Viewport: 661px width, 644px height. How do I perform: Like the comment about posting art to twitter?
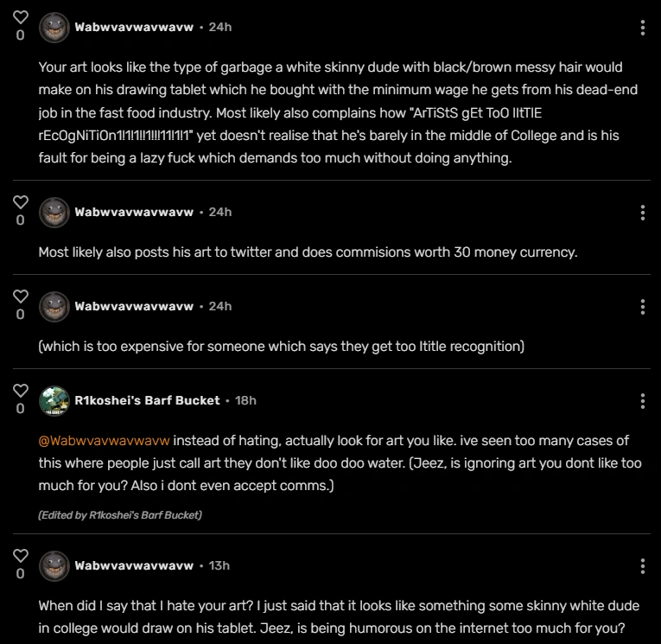tap(21, 202)
